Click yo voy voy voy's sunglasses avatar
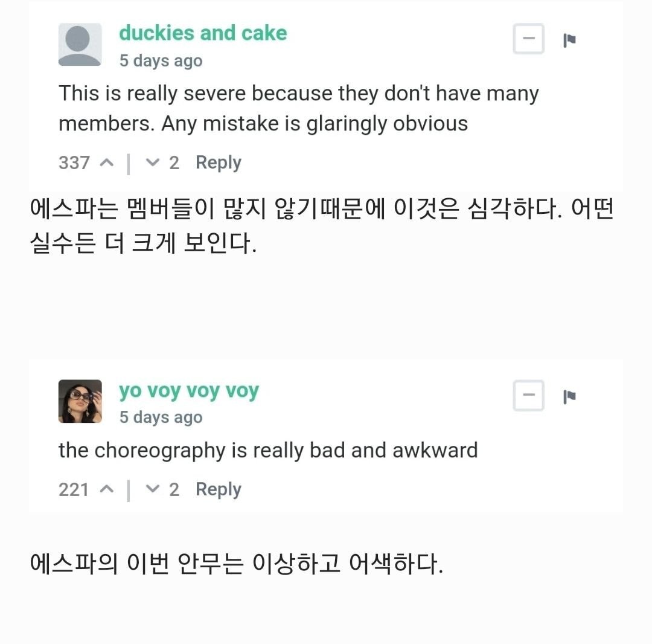 80,401
